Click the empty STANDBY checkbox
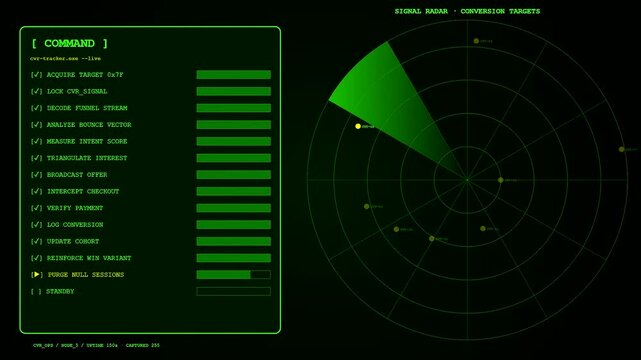The width and height of the screenshot is (641, 360). [36, 292]
